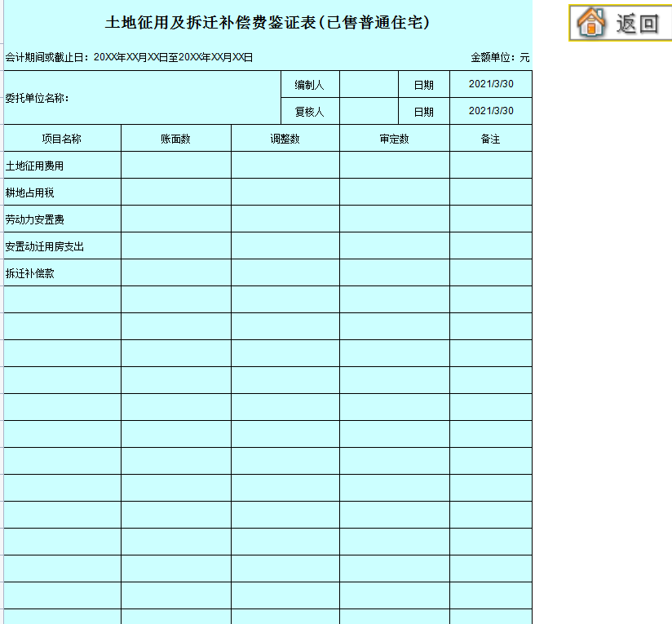Click the 2021/3/30 date beside 编制人 row
The image size is (672, 624).
(x=490, y=83)
